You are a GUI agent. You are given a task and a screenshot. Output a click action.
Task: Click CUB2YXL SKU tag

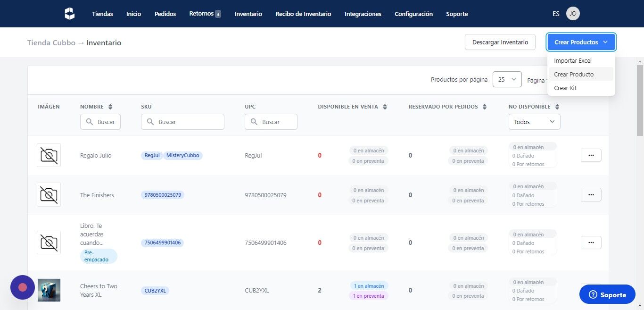155,291
